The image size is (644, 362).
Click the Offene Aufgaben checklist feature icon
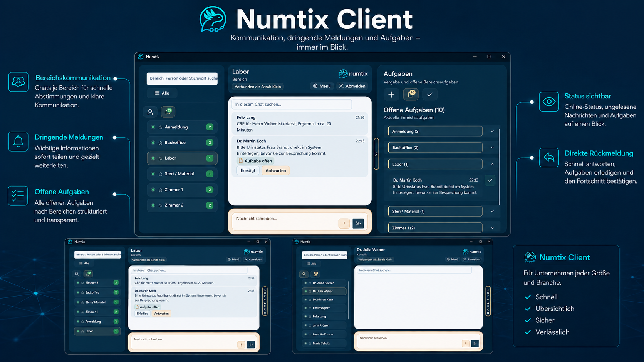[x=18, y=195]
